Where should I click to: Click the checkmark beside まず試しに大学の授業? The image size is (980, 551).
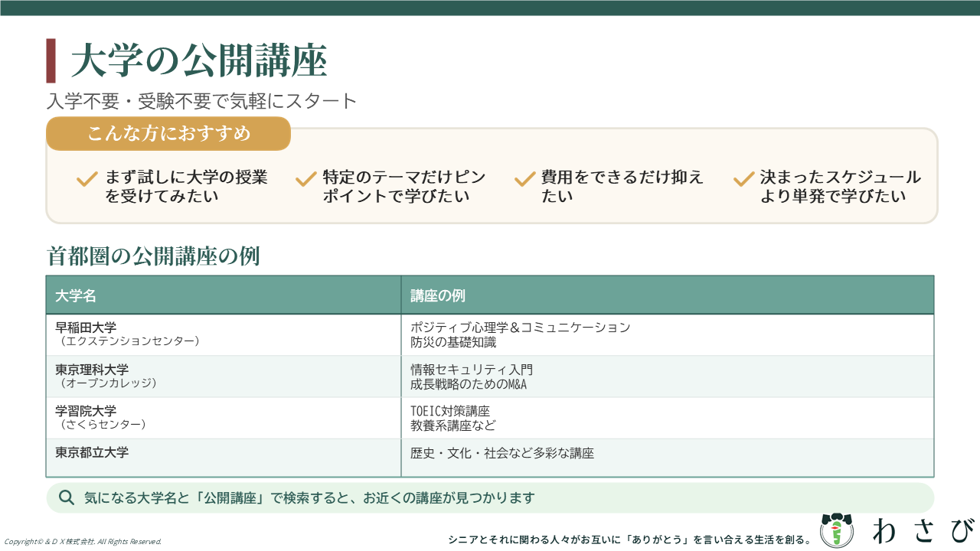(x=87, y=179)
